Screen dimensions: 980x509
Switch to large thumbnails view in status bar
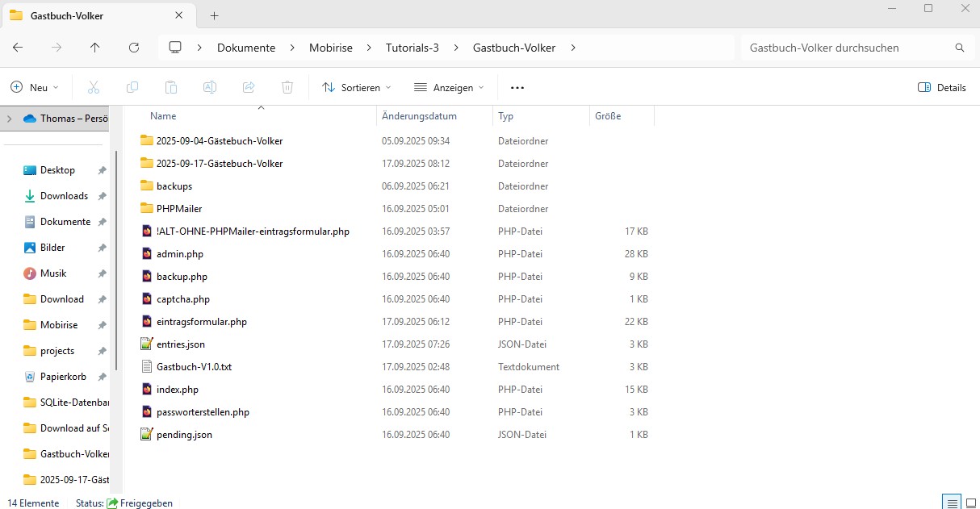click(973, 503)
